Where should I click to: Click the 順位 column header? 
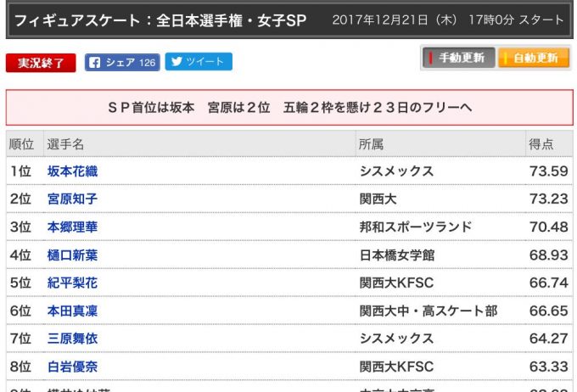tap(21, 144)
